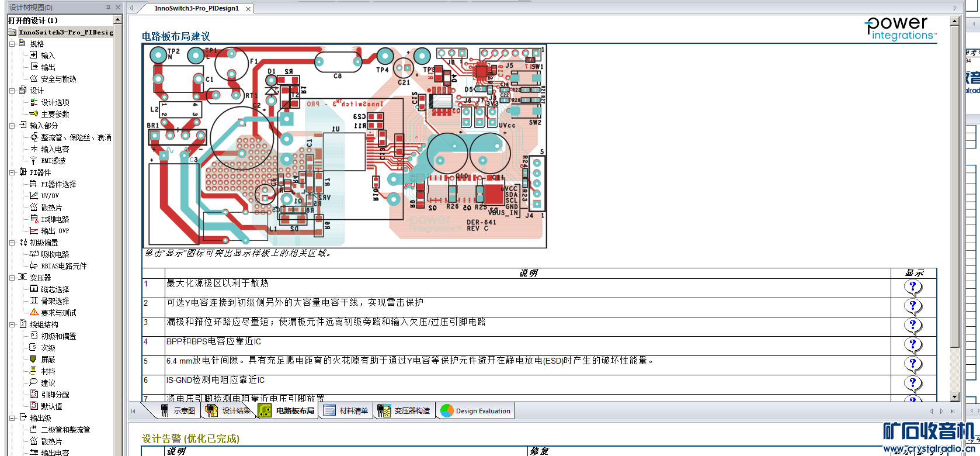This screenshot has height=456, width=980.
Task: Click the 设计选项 tree icon
Action: click(34, 102)
